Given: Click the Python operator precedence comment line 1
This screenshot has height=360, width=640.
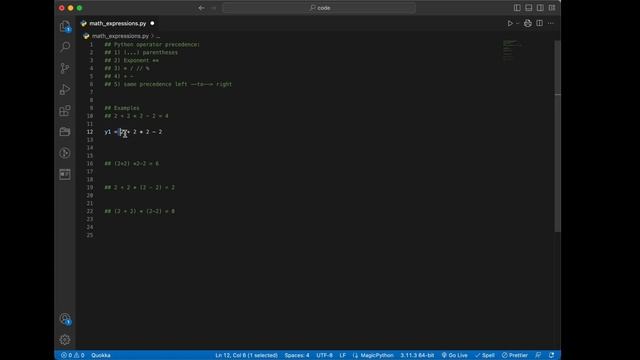Looking at the screenshot, I should 152,44.
